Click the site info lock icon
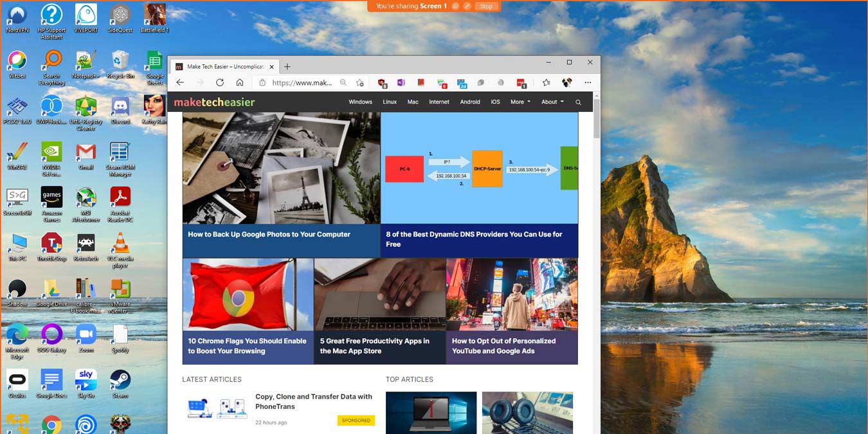Image resolution: width=868 pixels, height=434 pixels. tap(262, 82)
